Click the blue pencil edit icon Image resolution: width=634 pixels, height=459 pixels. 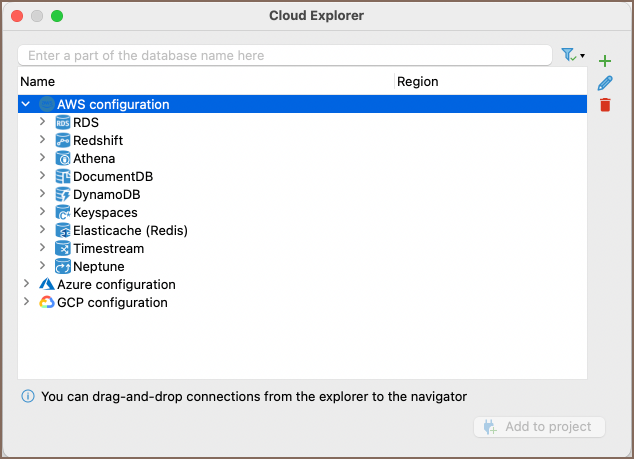pos(604,83)
